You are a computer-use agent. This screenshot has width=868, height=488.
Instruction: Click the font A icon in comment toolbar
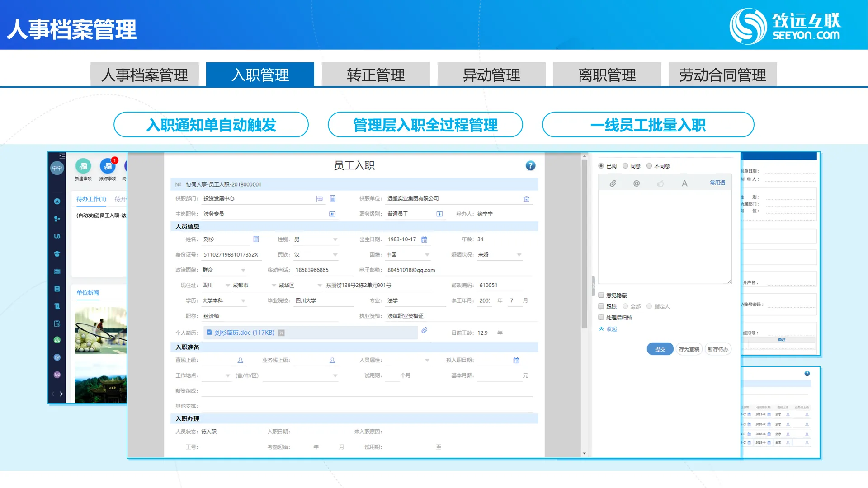684,183
